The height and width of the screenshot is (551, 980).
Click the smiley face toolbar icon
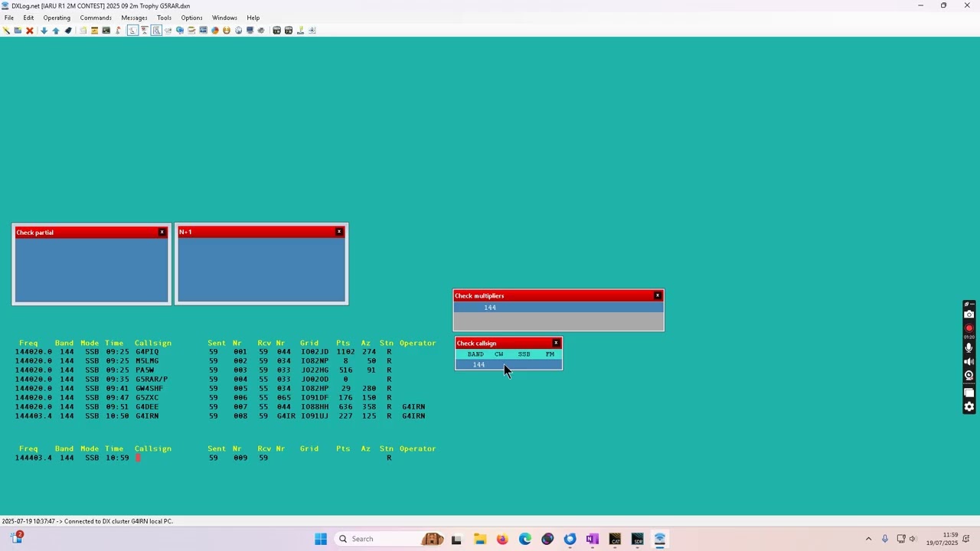coord(227,31)
